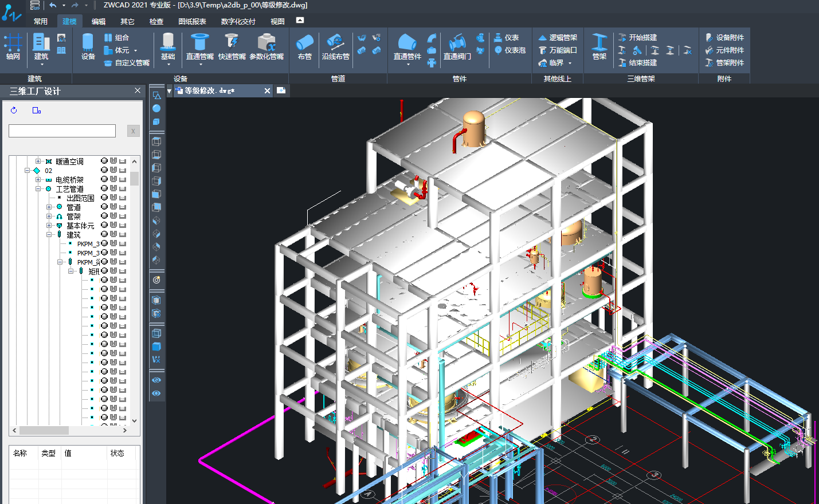
Task: Select the 直通阀门 valve tool
Action: [457, 46]
